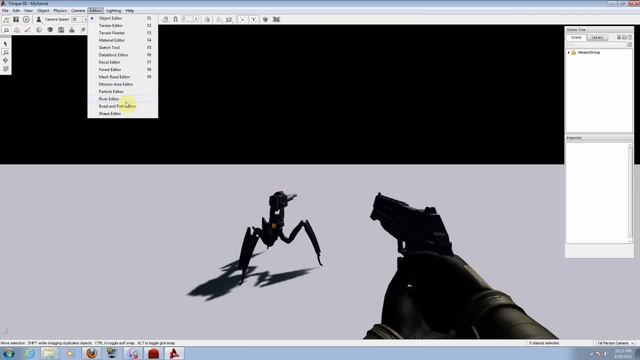
Task: Click the Camera Speed value field
Action: 76,20
